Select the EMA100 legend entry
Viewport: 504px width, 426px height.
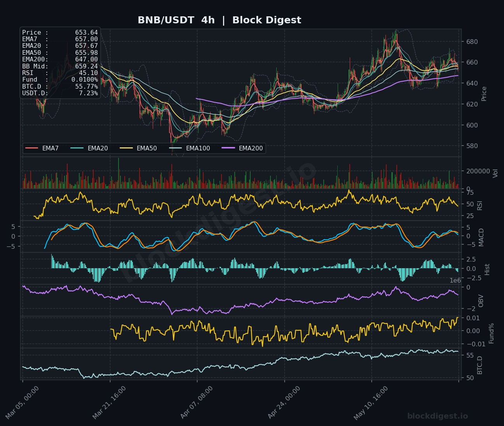tap(190, 148)
